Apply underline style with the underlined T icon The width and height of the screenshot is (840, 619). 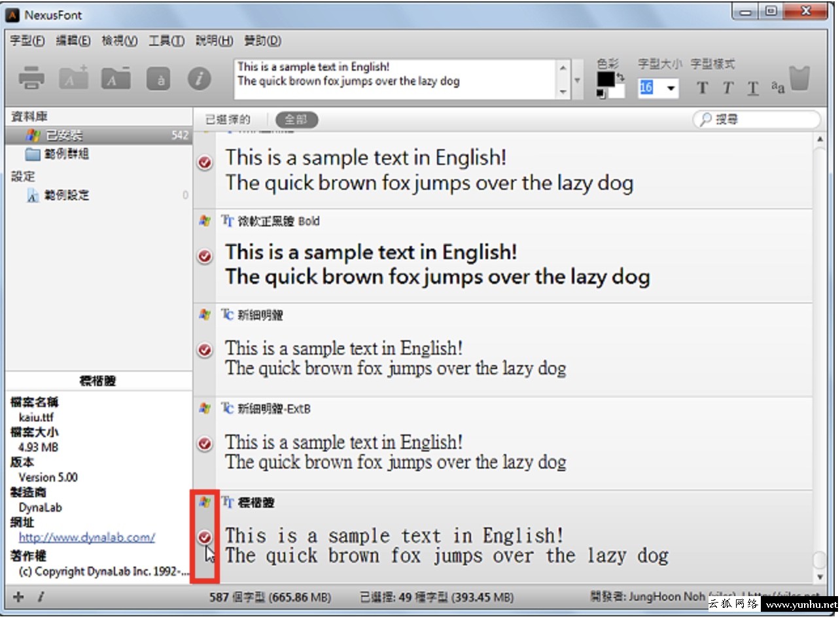click(753, 88)
